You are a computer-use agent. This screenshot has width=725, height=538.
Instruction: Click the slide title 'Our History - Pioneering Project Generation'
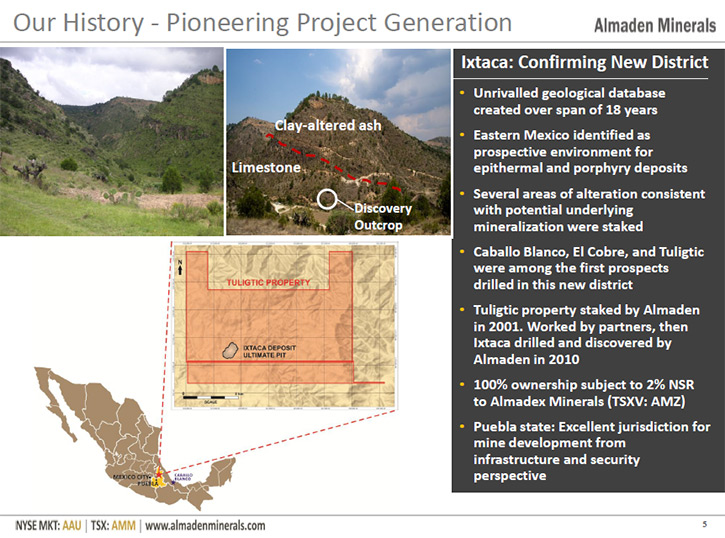pyautogui.click(x=262, y=23)
